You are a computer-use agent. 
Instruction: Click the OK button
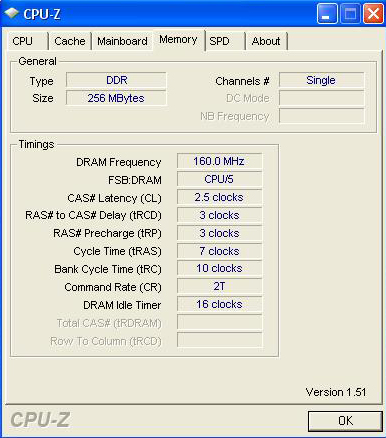[x=345, y=421]
